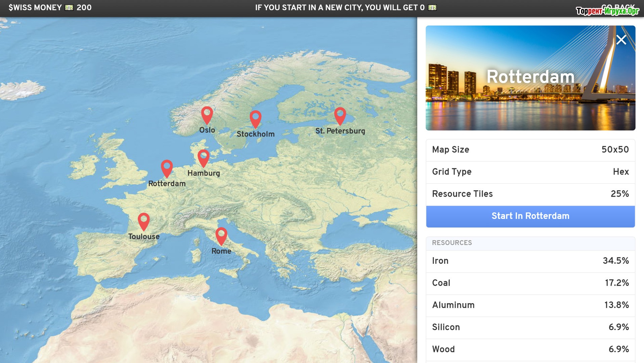This screenshot has height=363, width=644.
Task: Select the Stockholm map pin
Action: pos(255,119)
